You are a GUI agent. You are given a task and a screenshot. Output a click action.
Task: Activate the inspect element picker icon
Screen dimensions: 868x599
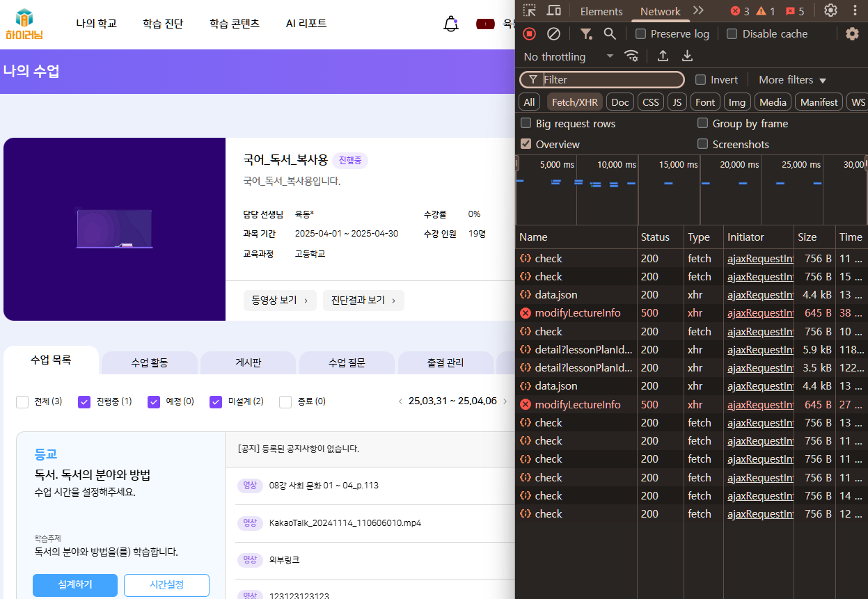(x=530, y=10)
